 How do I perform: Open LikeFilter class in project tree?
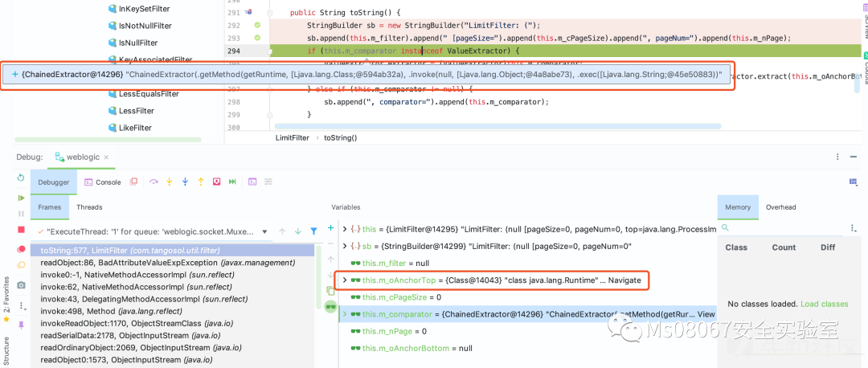coord(134,128)
